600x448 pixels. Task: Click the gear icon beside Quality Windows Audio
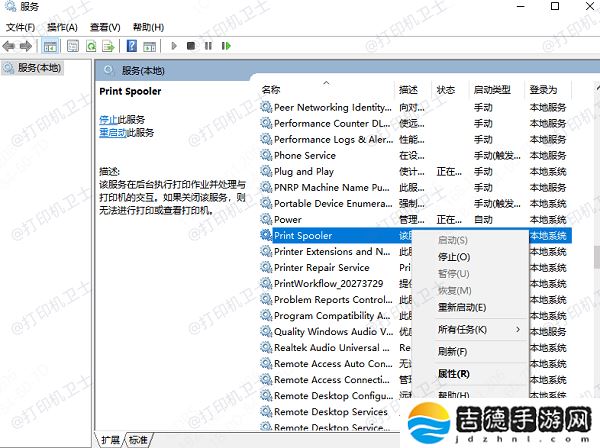[x=266, y=331]
